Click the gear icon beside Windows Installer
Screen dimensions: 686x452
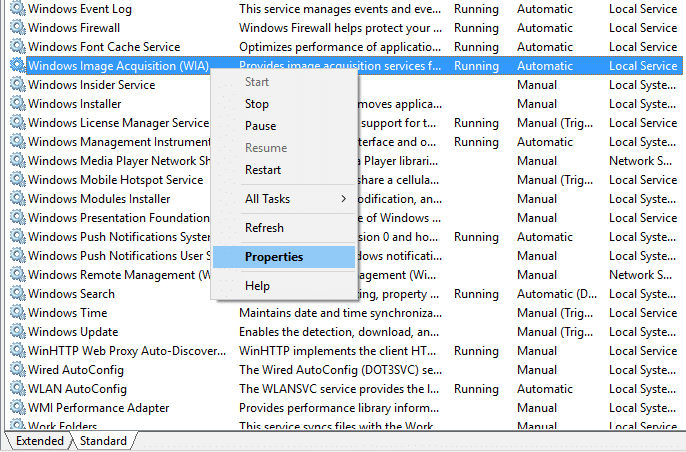[x=18, y=104]
